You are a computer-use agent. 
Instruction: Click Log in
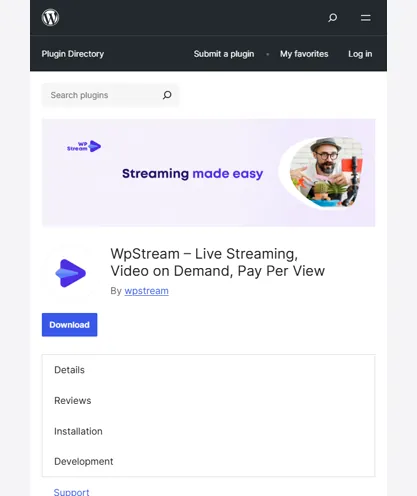point(360,54)
